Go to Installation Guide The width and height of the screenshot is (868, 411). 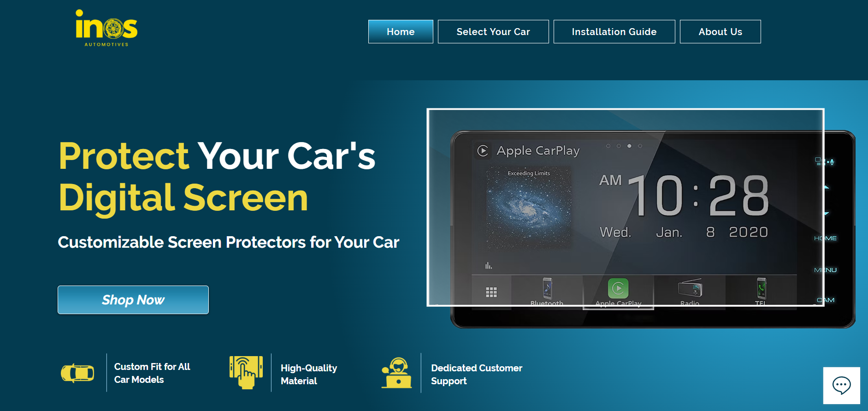614,31
